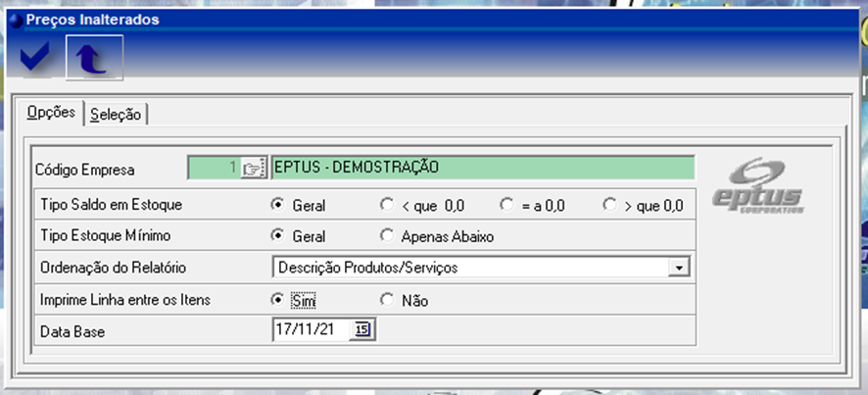Pick the '> que 0,0' stock balance option
Viewport: 868px width, 395px height.
pyautogui.click(x=610, y=206)
